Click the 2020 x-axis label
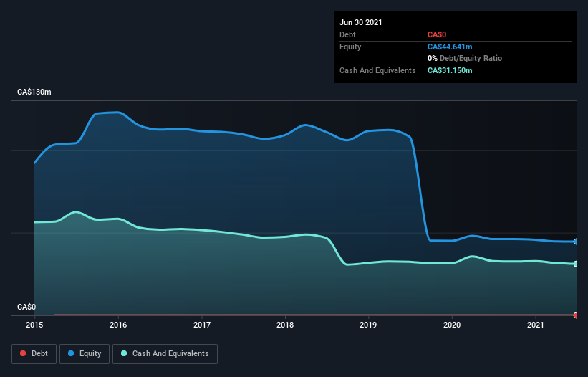 pos(452,325)
